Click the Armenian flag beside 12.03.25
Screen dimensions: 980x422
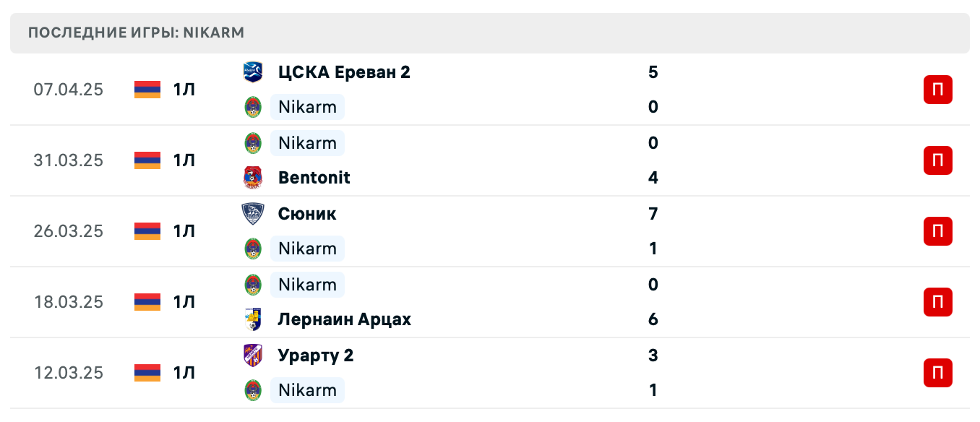pos(146,373)
